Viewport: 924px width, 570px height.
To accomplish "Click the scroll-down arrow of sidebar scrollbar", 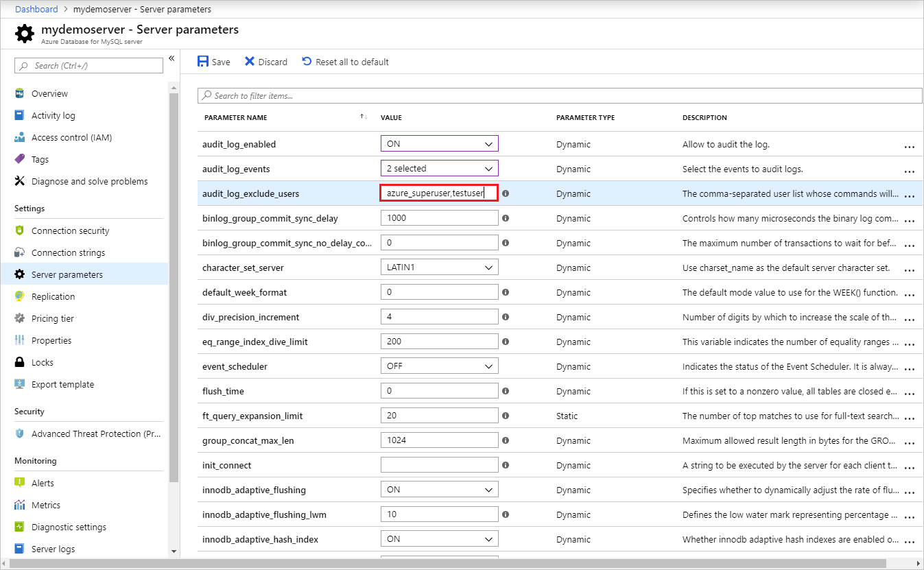I will tap(174, 551).
